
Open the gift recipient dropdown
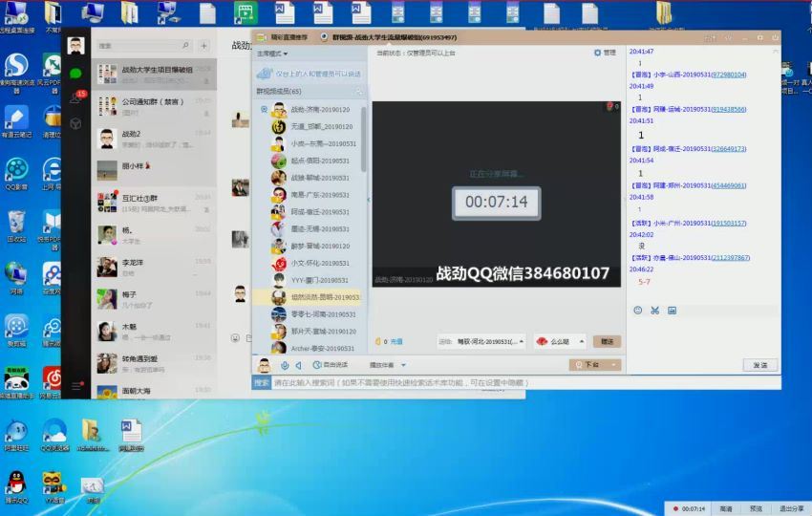pyautogui.click(x=481, y=341)
